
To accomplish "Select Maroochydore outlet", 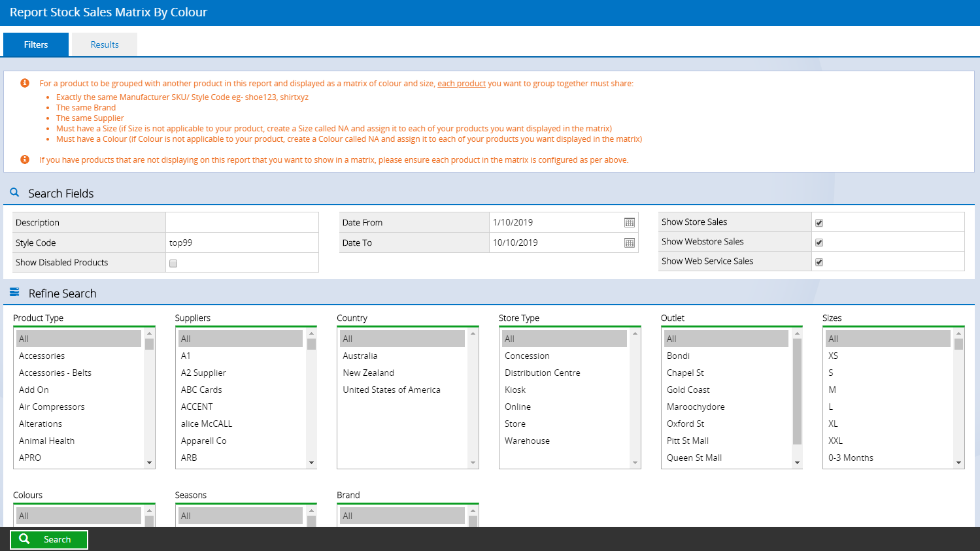I will pyautogui.click(x=726, y=407).
